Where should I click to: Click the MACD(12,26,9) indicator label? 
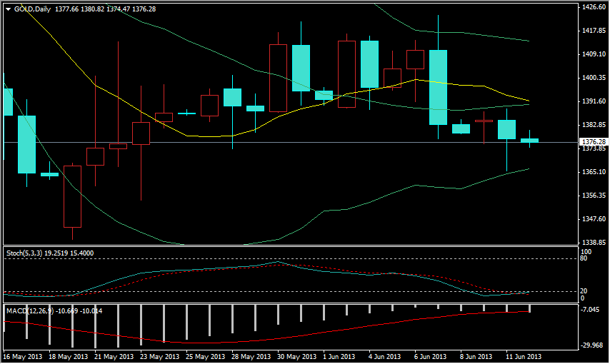click(30, 311)
